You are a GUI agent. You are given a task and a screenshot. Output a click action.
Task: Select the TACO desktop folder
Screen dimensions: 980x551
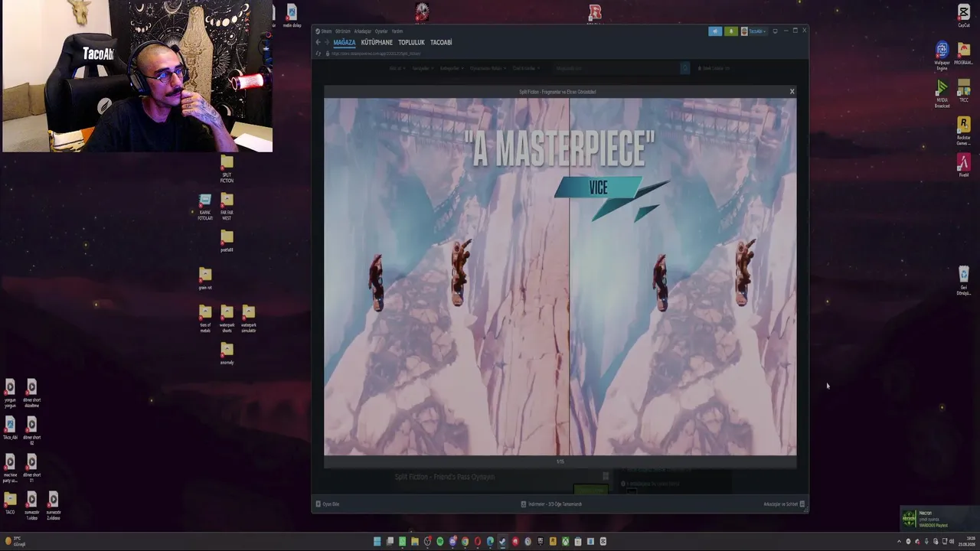click(10, 504)
